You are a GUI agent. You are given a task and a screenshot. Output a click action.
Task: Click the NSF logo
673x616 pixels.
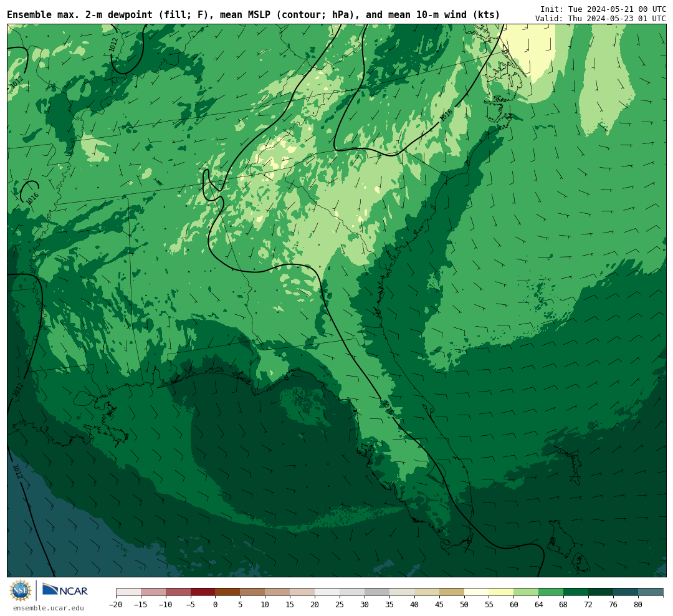tap(21, 590)
